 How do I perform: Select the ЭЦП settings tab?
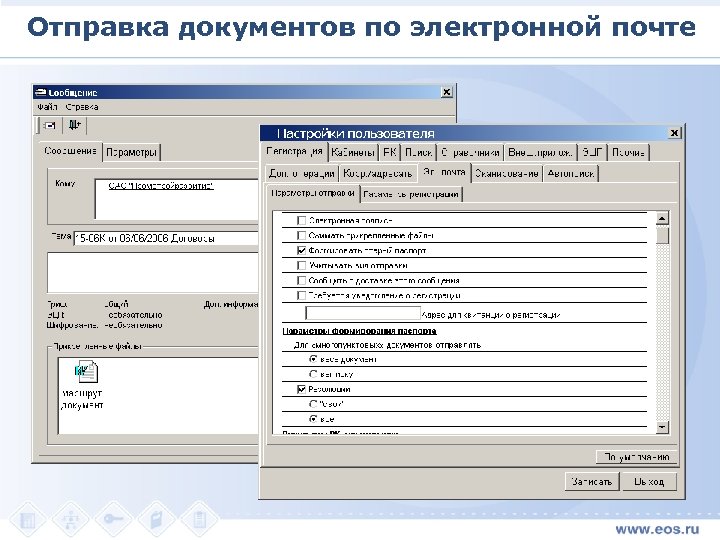click(x=592, y=152)
